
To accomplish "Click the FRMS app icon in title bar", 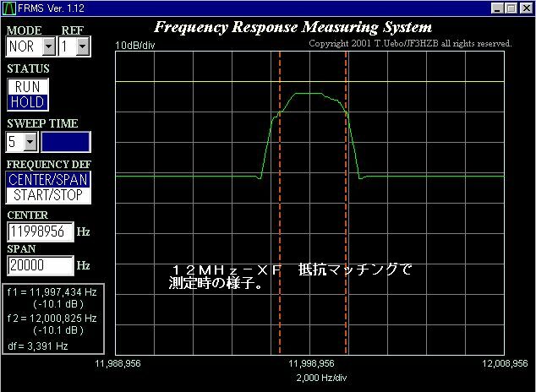I will point(8,8).
